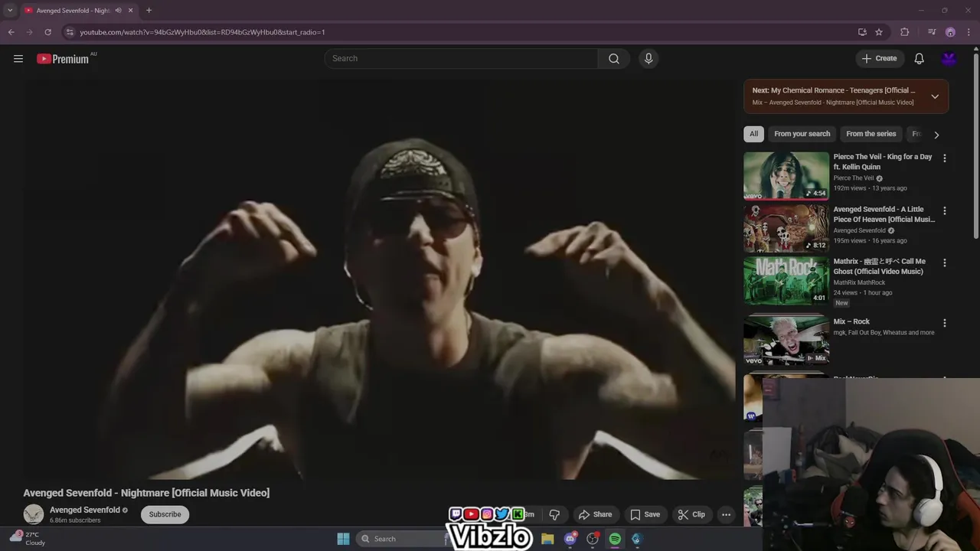The image size is (980, 551).
Task: Mute tab via speaker icon
Action: (x=118, y=11)
